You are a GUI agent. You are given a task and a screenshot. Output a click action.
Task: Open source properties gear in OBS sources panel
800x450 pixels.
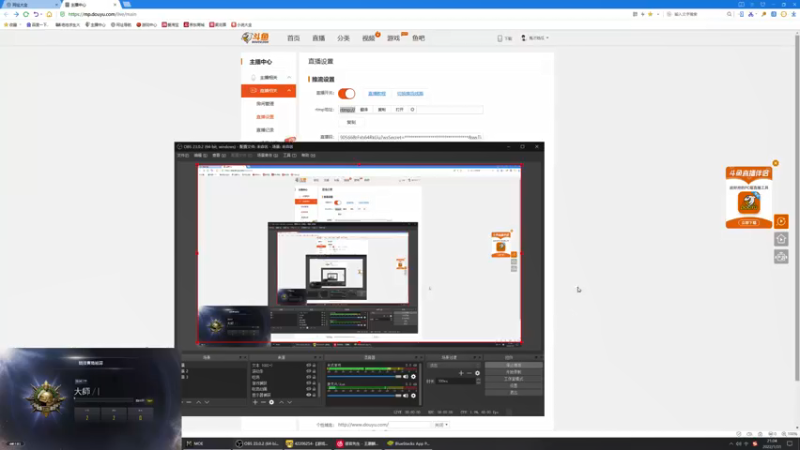coord(271,402)
